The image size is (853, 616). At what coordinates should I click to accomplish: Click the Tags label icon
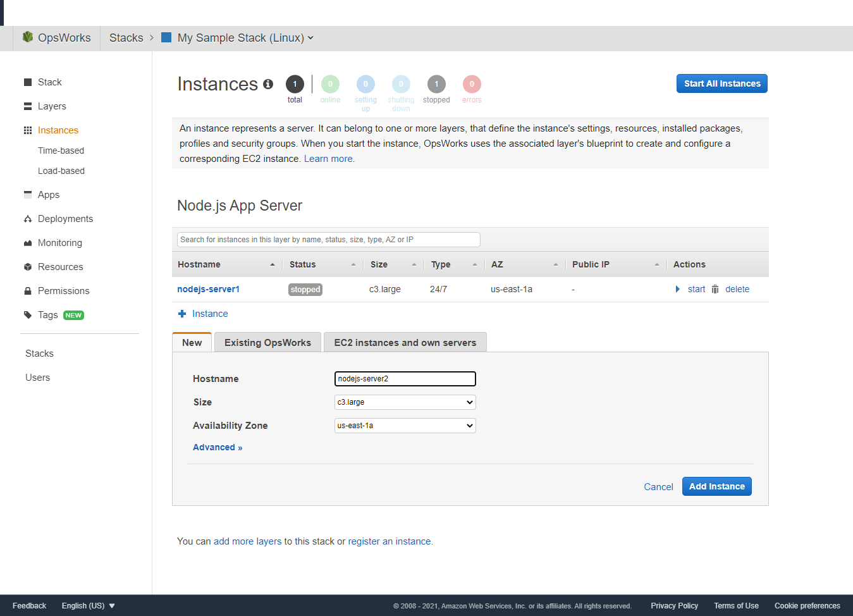tap(28, 315)
